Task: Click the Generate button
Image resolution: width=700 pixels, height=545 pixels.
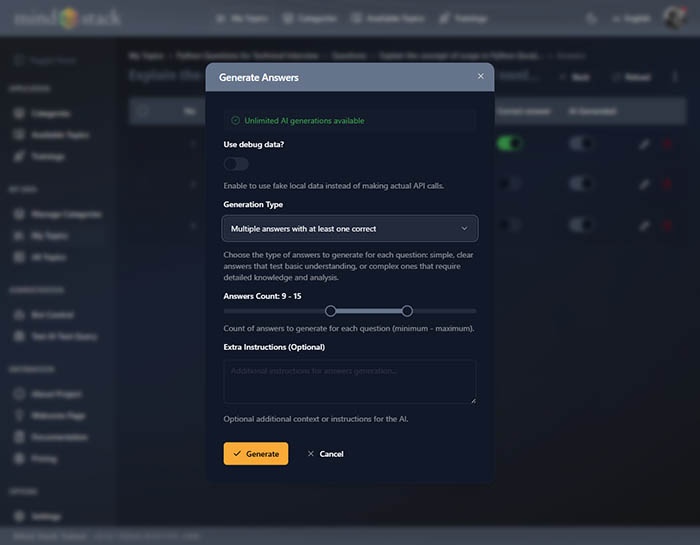Action: click(x=256, y=453)
